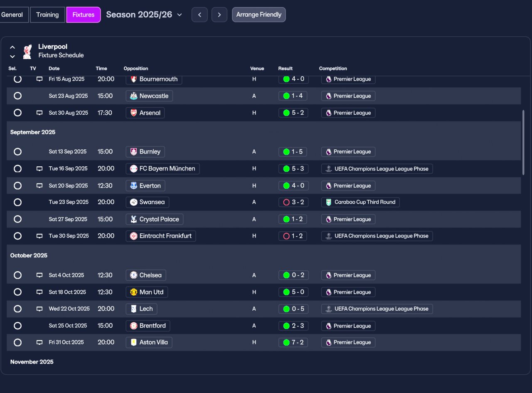Click TV broadcast icon for FC Bayern München match

pos(39,169)
